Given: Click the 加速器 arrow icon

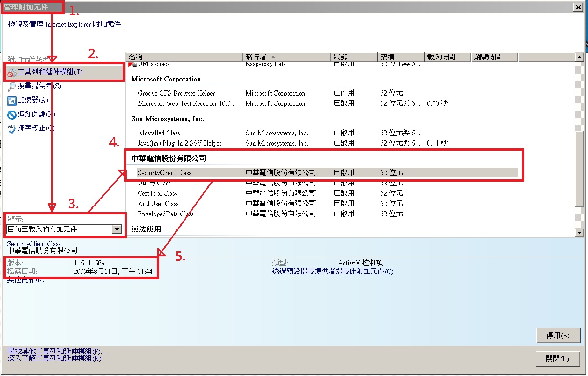Looking at the screenshot, I should (x=12, y=100).
